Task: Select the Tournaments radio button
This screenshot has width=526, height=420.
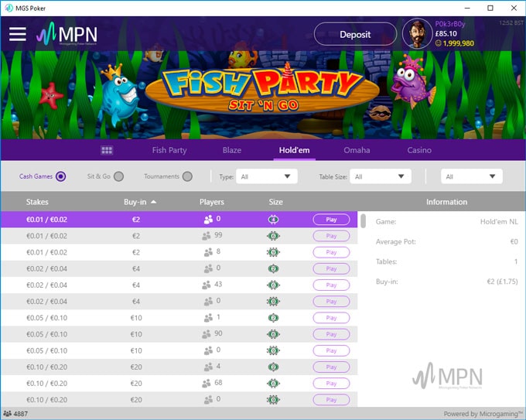Action: coord(187,176)
